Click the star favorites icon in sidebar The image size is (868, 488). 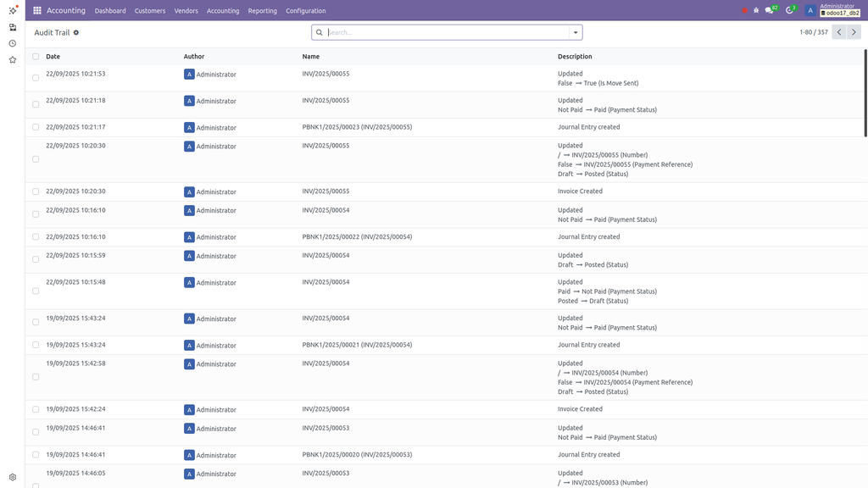tap(13, 60)
